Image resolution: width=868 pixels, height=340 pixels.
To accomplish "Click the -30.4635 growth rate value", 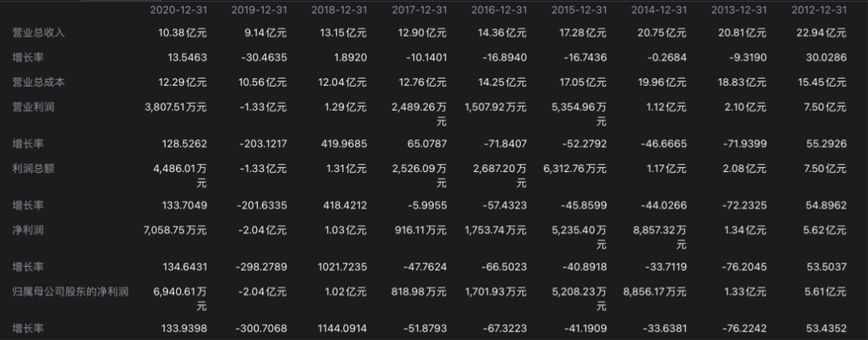I will click(x=264, y=58).
